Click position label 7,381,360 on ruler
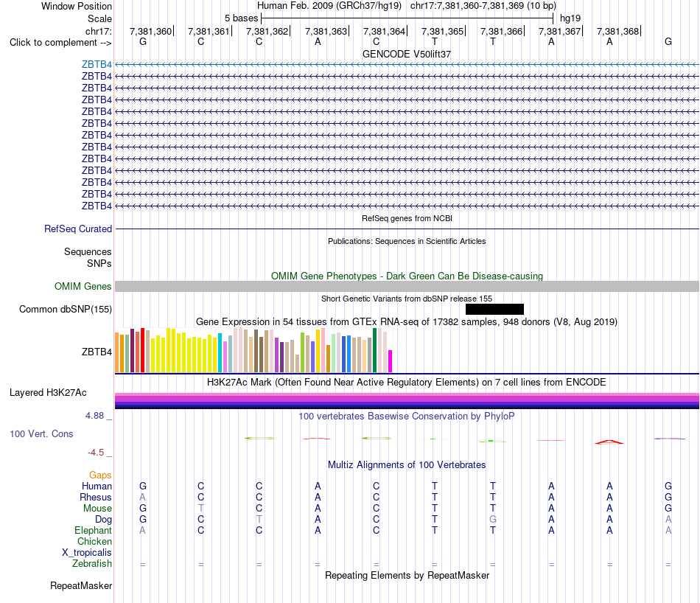This screenshot has height=603, width=700. (x=150, y=31)
